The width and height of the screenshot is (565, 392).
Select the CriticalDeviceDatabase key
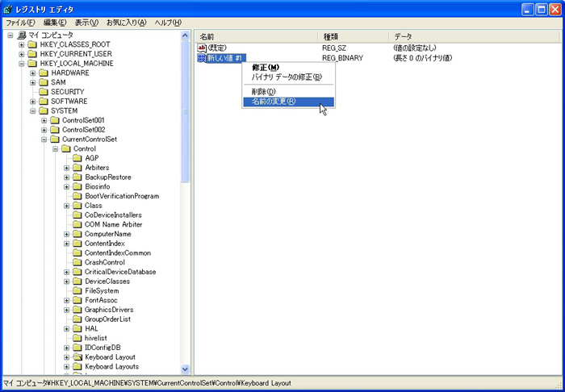[x=120, y=272]
